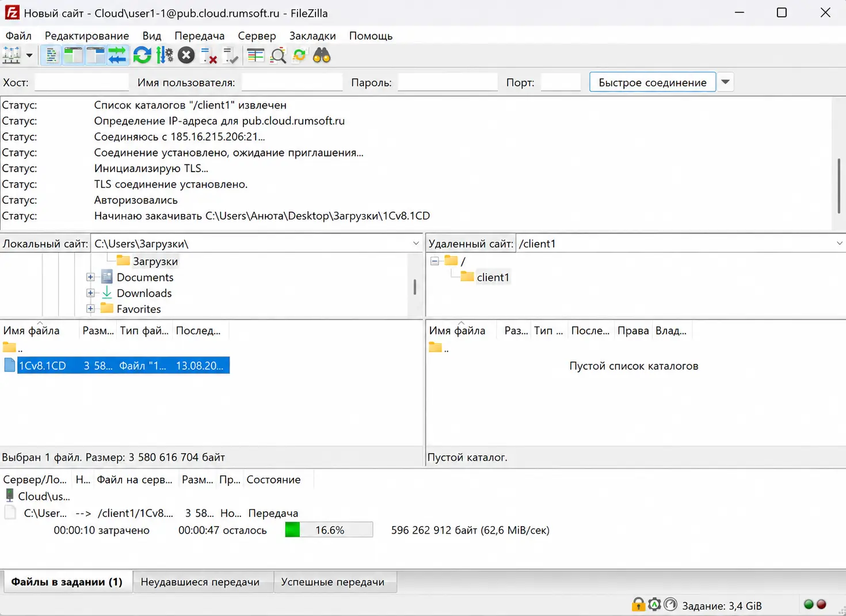
Task: Cancel the current operation
Action: coord(186,55)
